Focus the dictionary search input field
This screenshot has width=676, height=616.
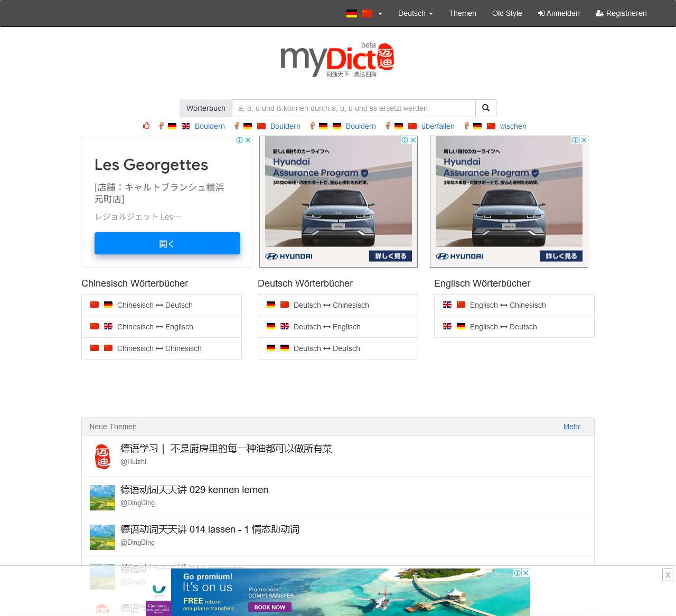pos(353,108)
